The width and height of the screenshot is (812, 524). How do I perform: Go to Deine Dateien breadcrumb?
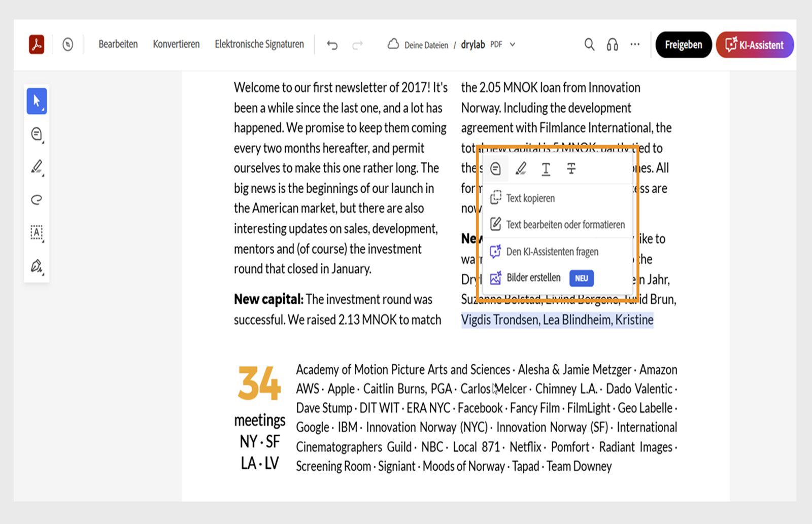tap(426, 45)
